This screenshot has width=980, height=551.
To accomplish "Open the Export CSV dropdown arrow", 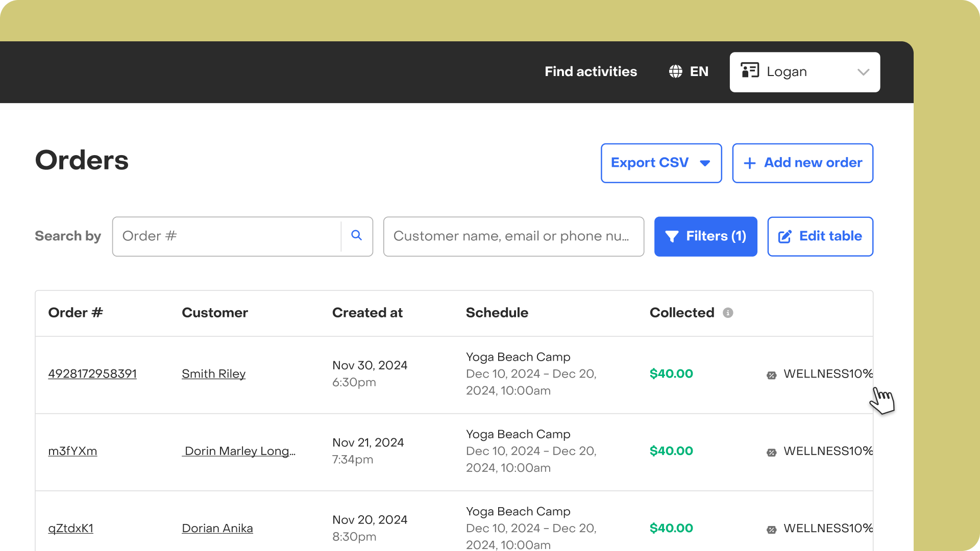I will pyautogui.click(x=705, y=163).
